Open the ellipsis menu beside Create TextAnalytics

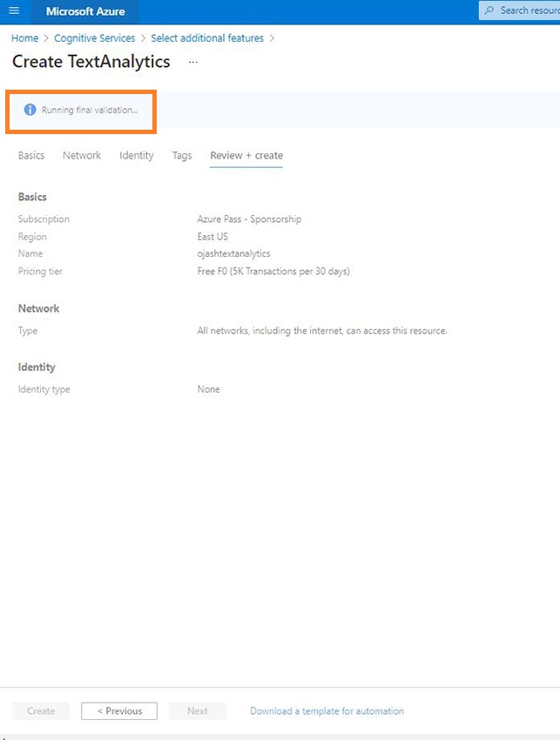192,62
